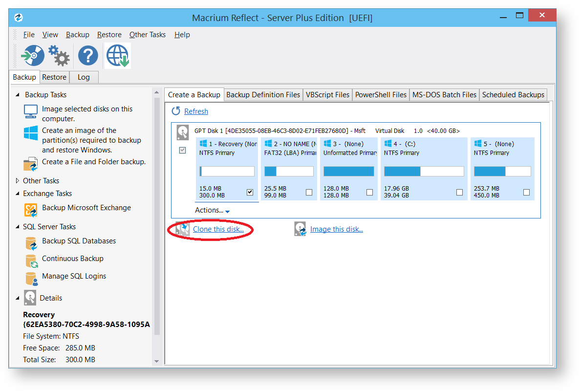Click the usage bar of partition 2 NO NAME
Viewport: 580px width, 392px height.
[289, 171]
